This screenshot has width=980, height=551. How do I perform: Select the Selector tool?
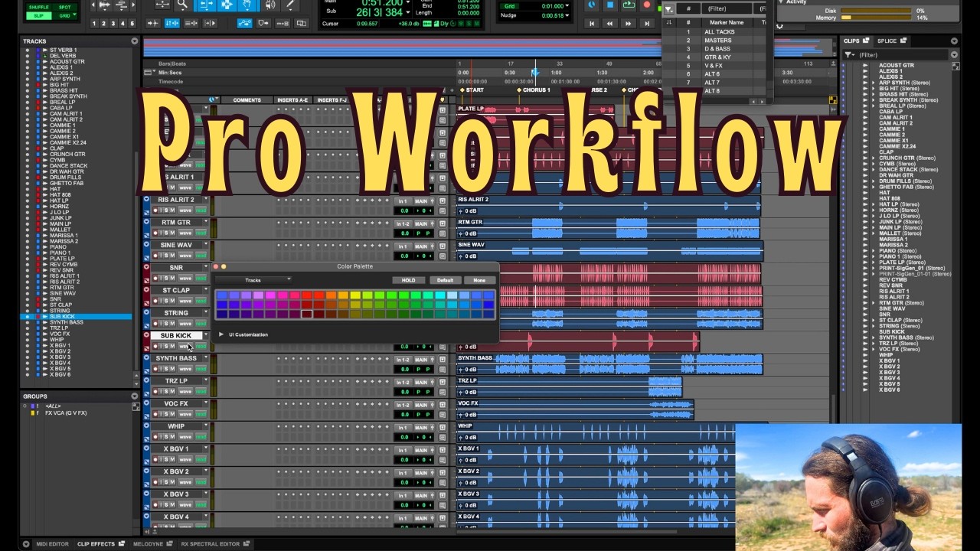click(227, 5)
